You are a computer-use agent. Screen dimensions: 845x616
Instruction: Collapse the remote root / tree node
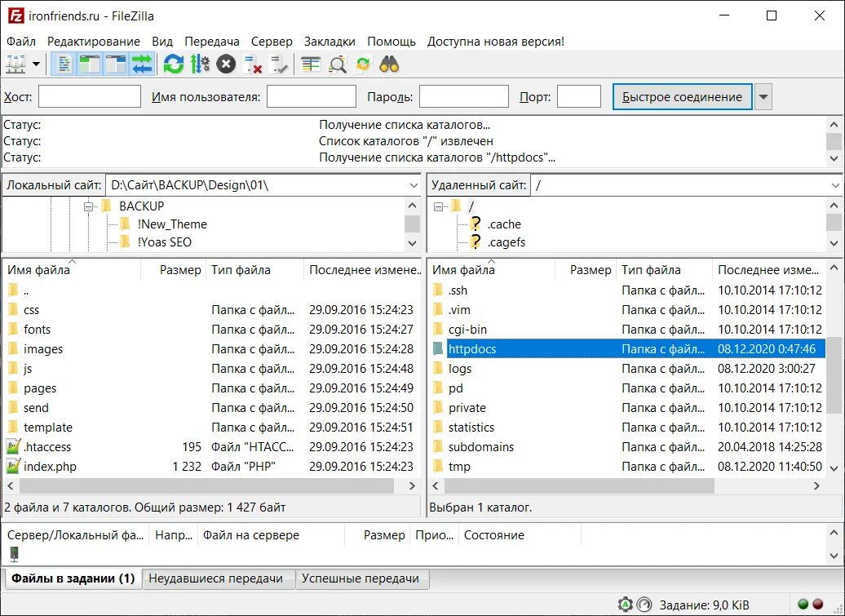[x=438, y=206]
